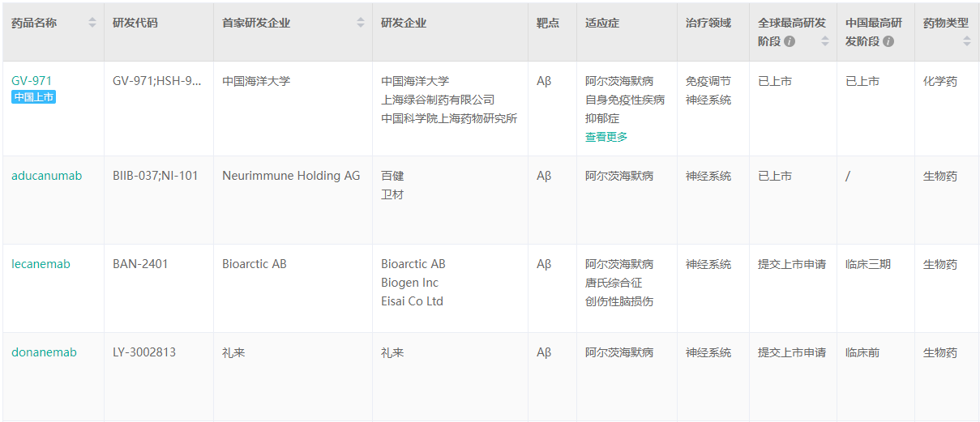Open GV-971 drug details
This screenshot has height=422, width=980.
(32, 81)
